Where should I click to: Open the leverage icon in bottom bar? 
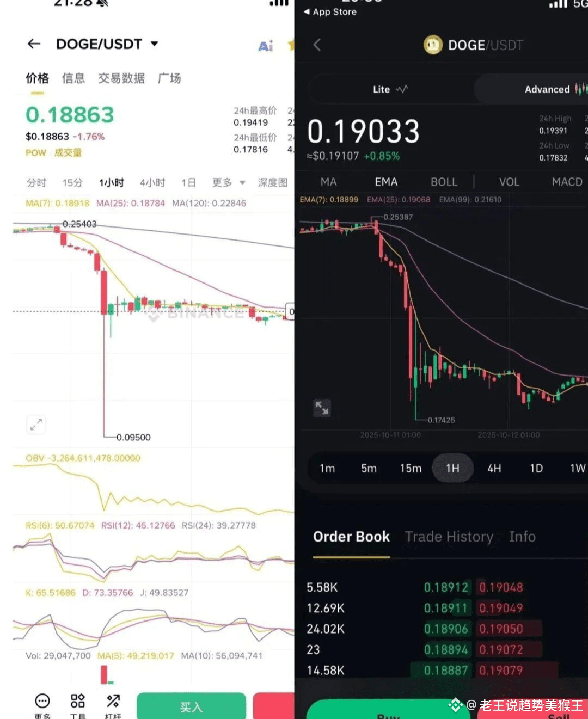[113, 700]
